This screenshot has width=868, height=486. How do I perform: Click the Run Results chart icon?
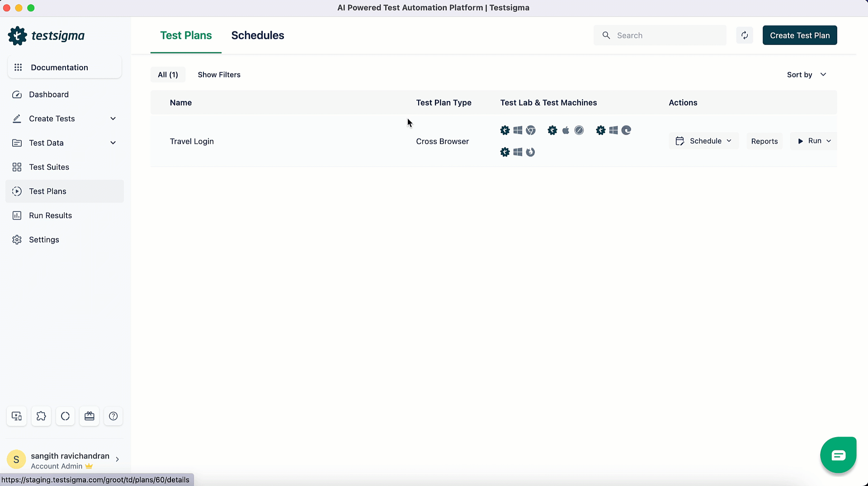click(x=17, y=215)
